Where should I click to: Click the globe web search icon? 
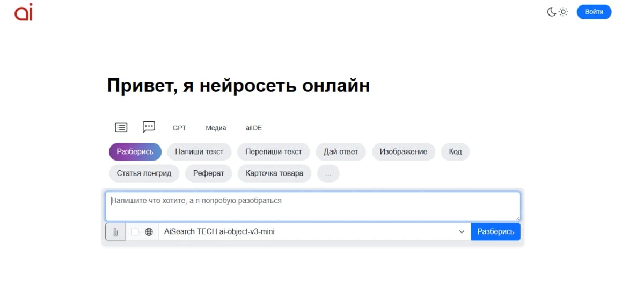click(x=149, y=232)
